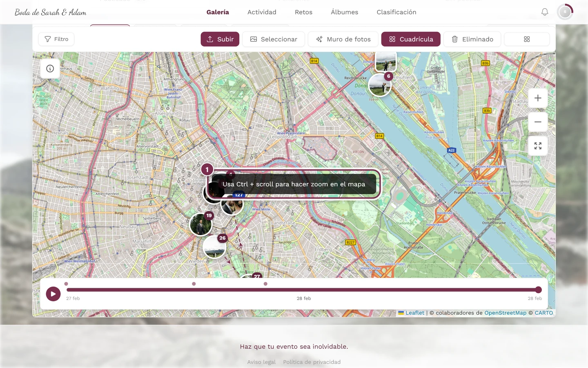Open the notifications bell

coord(545,12)
